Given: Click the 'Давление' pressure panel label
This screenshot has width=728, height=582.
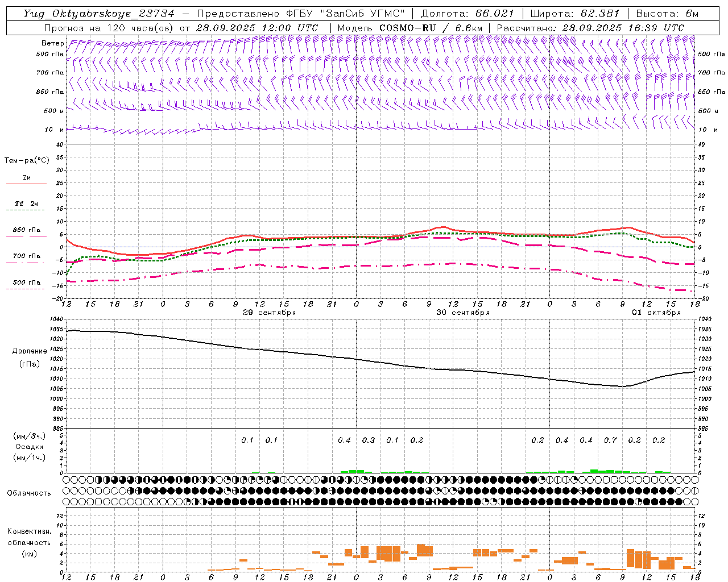Looking at the screenshot, I should pos(30,351).
